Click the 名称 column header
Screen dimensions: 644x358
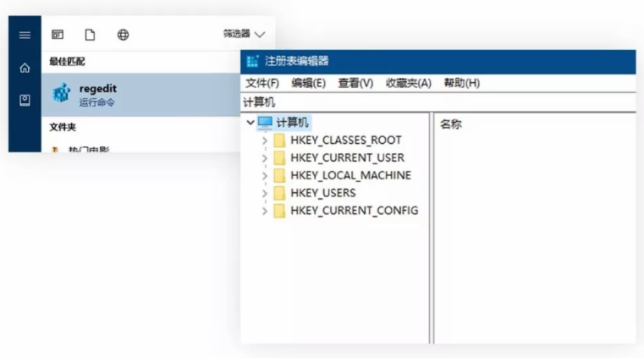click(451, 124)
